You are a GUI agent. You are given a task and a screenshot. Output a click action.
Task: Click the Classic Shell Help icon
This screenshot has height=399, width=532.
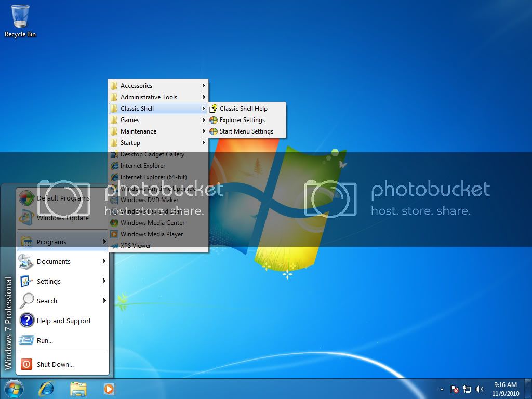[214, 109]
